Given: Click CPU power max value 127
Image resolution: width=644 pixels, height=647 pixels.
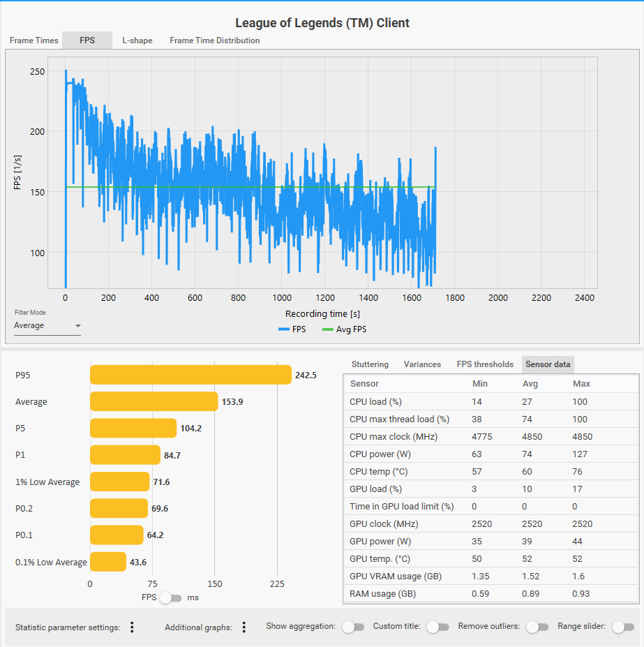Looking at the screenshot, I should 580,454.
